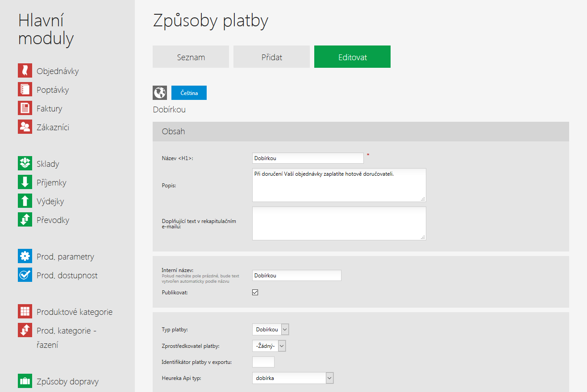
Task: Click the globe language icon
Action: pyautogui.click(x=160, y=92)
